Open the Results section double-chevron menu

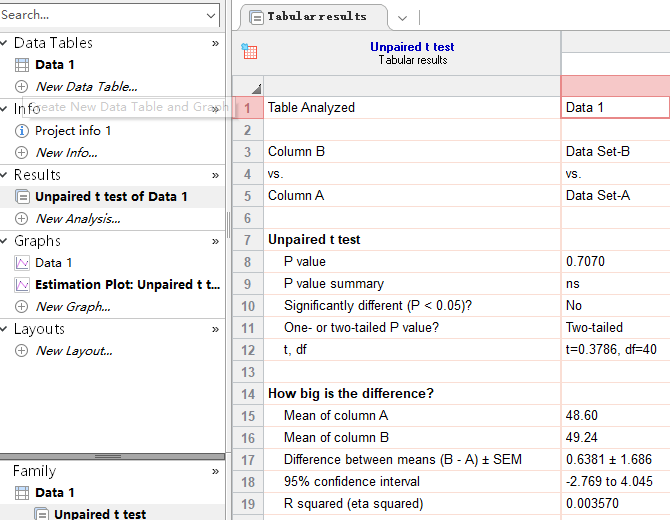pyautogui.click(x=215, y=175)
